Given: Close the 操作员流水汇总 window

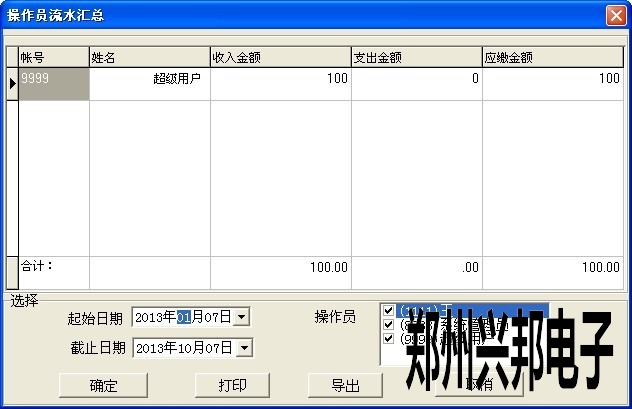Looking at the screenshot, I should coord(615,15).
